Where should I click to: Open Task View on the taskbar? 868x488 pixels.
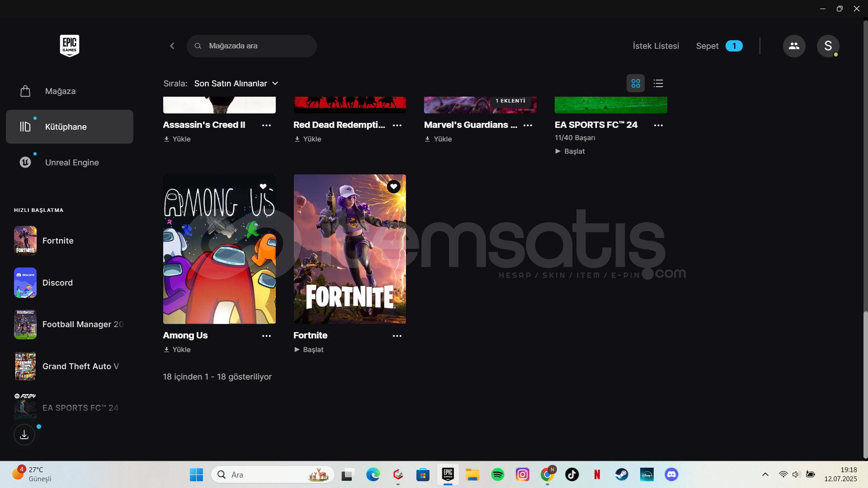coord(347,475)
